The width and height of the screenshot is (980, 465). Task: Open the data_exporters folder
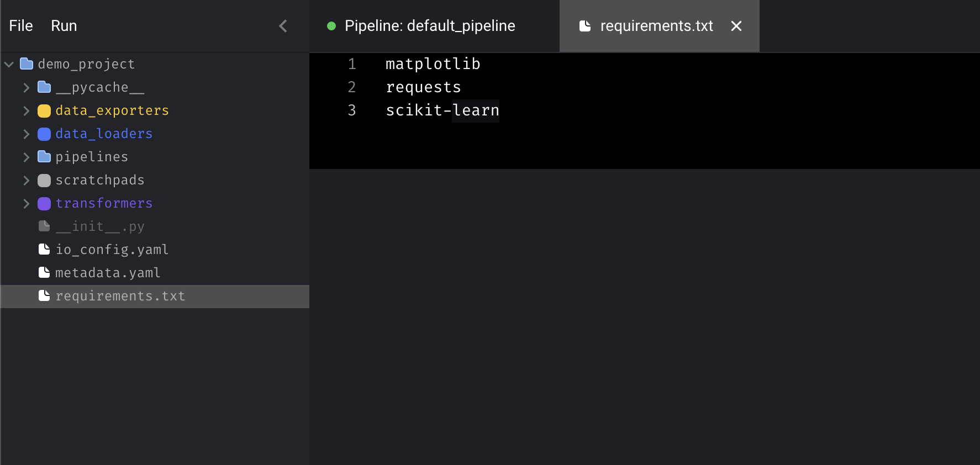tap(112, 110)
